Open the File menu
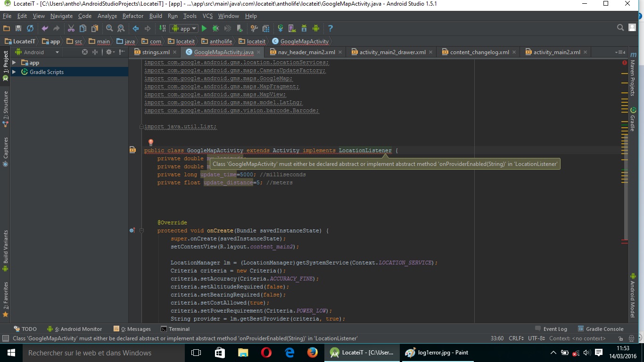The image size is (644, 362). pos(7,16)
